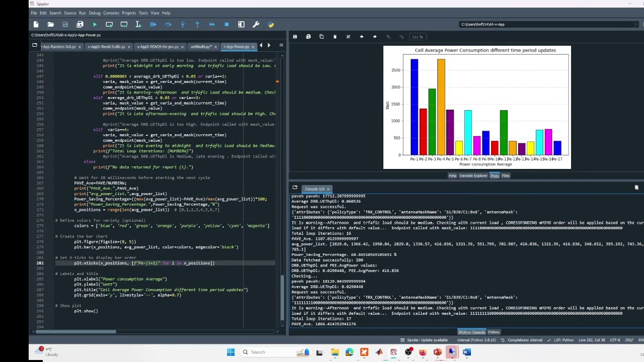Switch to x-App3-REACH-On pro.py tab

coord(157,47)
